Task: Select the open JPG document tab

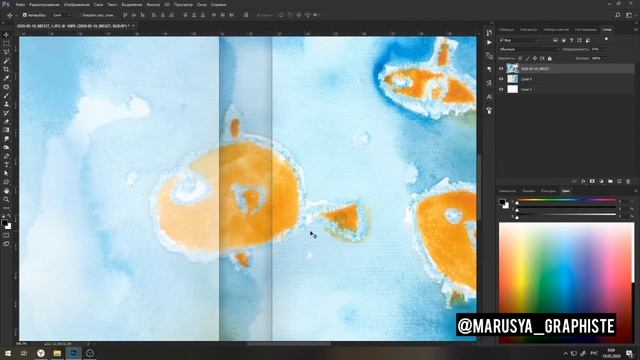Action: pyautogui.click(x=73, y=26)
